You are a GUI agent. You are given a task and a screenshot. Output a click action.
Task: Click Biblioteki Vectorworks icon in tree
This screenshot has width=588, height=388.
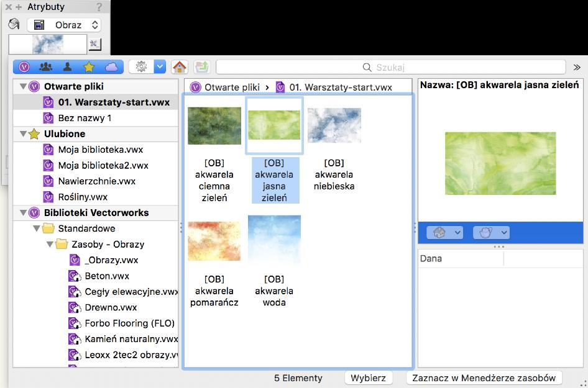pos(34,213)
